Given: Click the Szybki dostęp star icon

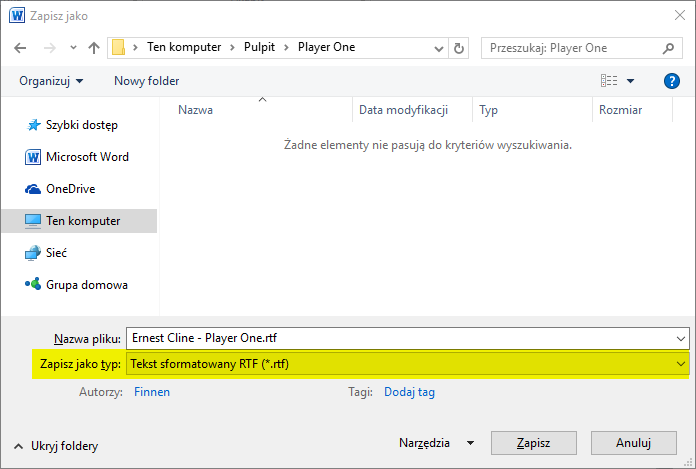Looking at the screenshot, I should tap(33, 125).
